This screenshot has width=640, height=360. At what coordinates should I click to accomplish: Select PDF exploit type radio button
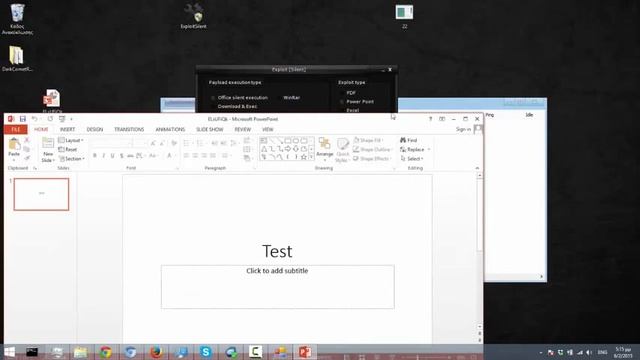(x=342, y=93)
